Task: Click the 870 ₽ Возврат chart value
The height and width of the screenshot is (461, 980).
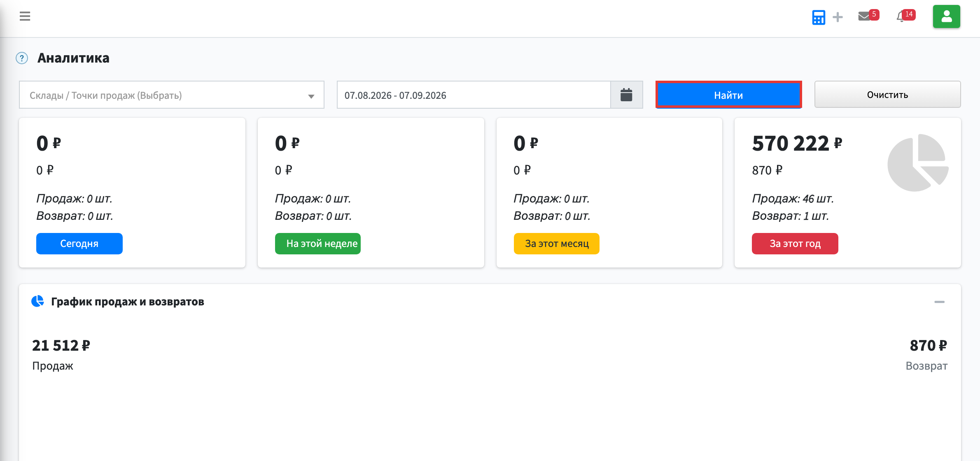Action: (x=929, y=345)
